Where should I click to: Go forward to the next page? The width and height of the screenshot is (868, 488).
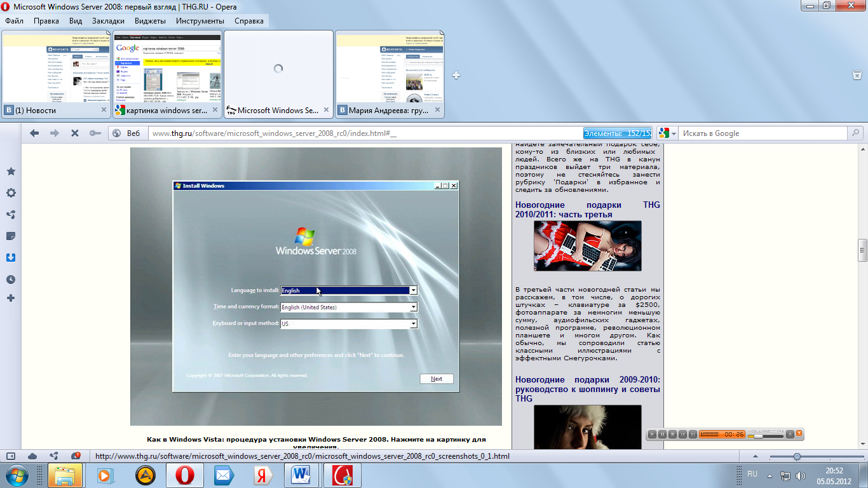click(x=55, y=133)
